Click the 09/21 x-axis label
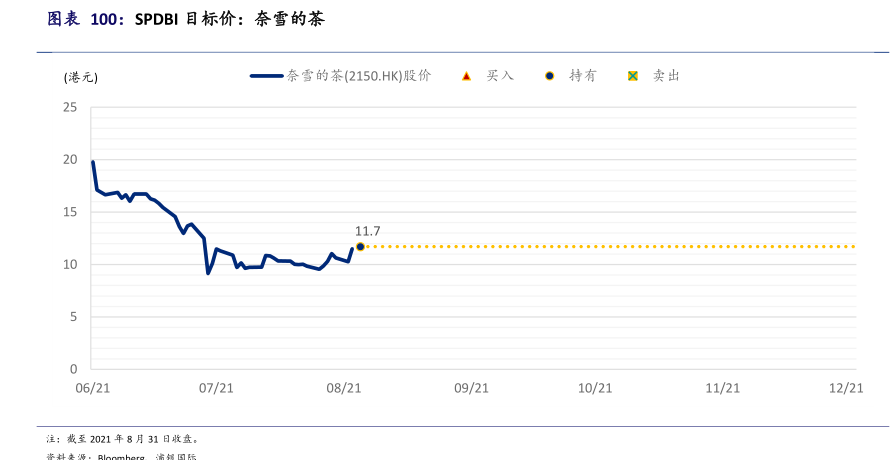Image resolution: width=894 pixels, height=460 pixels. click(x=471, y=388)
